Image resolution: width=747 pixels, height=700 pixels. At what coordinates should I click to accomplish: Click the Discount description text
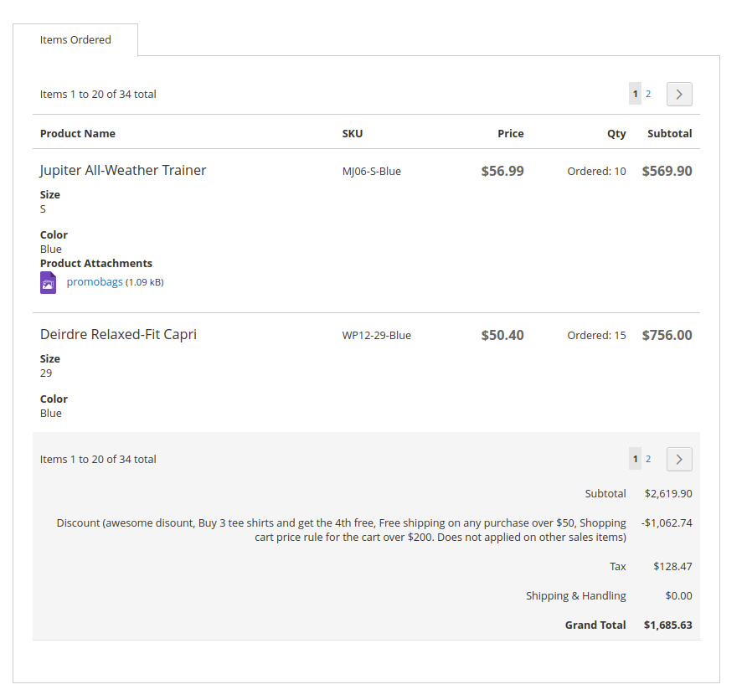click(x=341, y=530)
